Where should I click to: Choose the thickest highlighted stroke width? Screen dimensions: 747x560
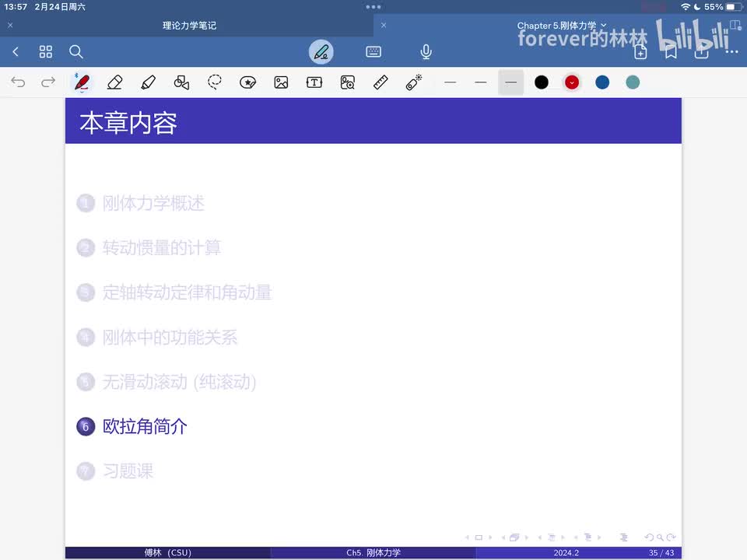click(x=510, y=82)
